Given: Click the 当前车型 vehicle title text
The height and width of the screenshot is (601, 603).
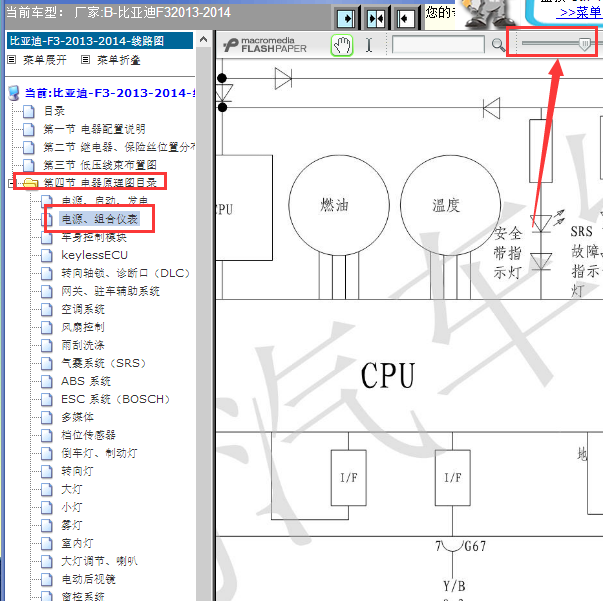Looking at the screenshot, I should [x=118, y=13].
